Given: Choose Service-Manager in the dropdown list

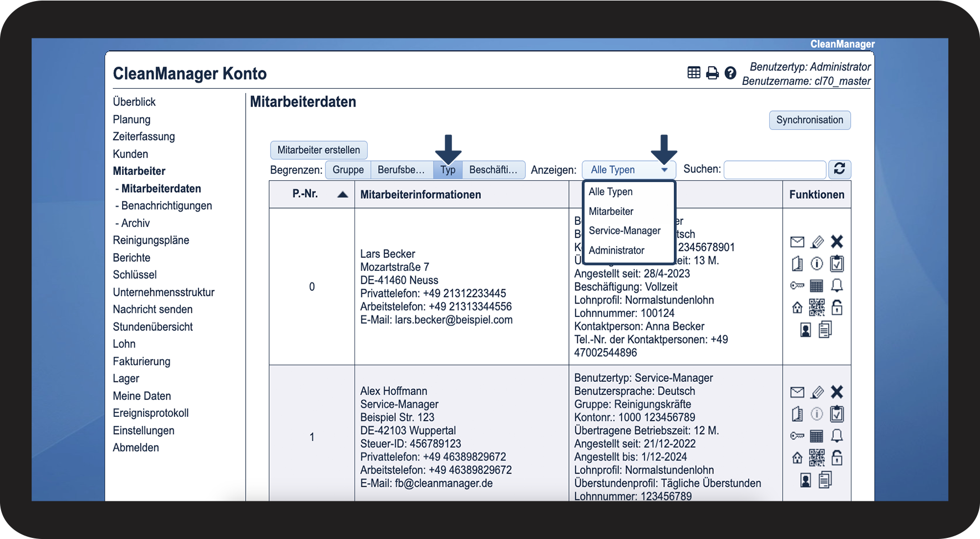Looking at the screenshot, I should pyautogui.click(x=624, y=230).
